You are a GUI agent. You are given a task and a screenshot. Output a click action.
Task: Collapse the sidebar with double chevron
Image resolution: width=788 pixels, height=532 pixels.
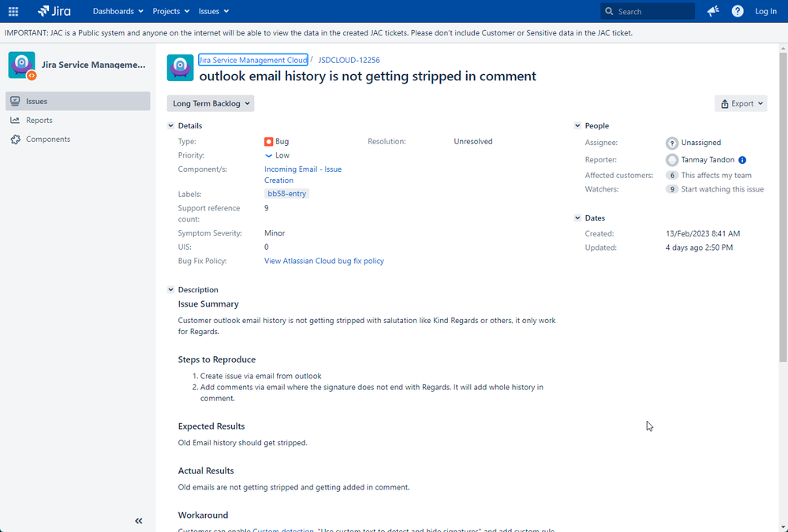139,521
